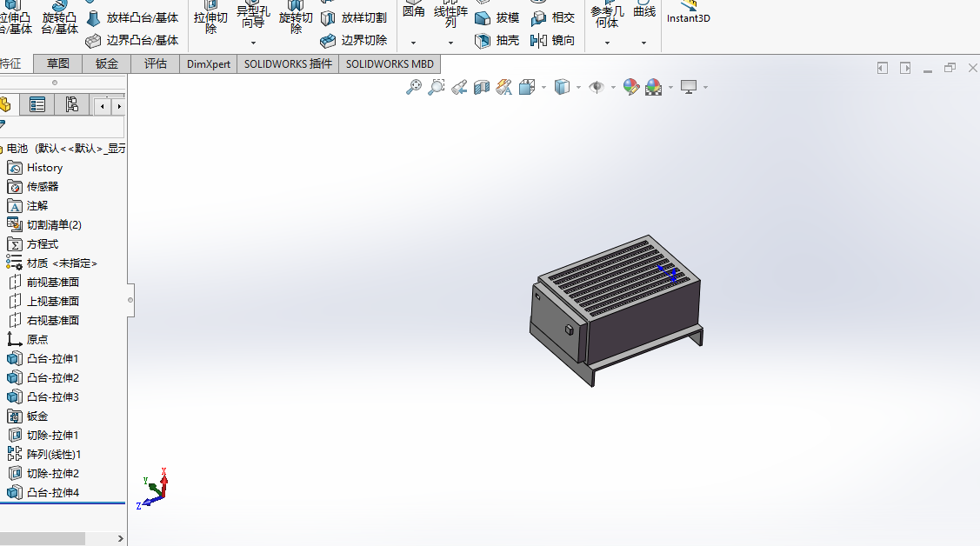
Task: Click the Section View icon
Action: pyautogui.click(x=481, y=87)
